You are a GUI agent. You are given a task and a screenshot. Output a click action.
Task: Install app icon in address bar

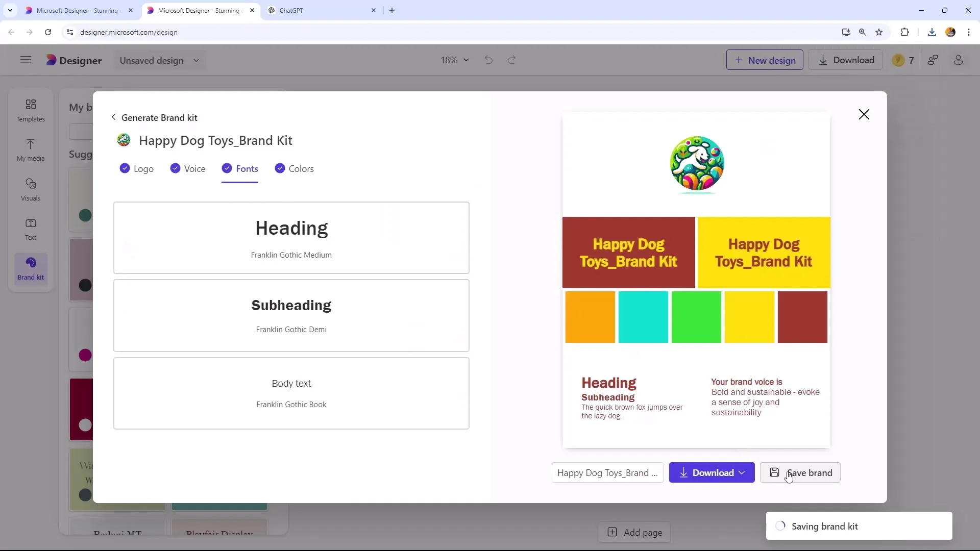(846, 32)
